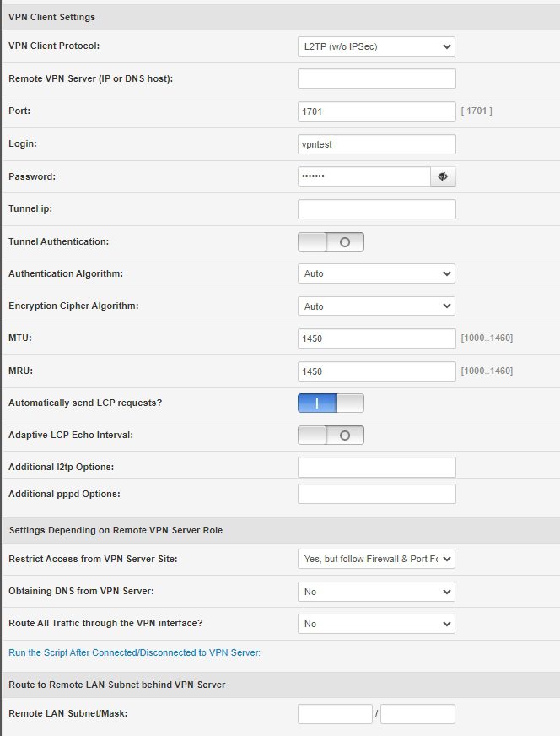Select the Tunnel ip input field
The height and width of the screenshot is (736, 560).
tap(376, 209)
